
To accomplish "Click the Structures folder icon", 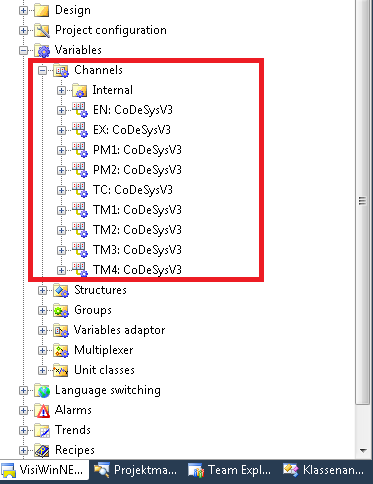I will point(61,290).
